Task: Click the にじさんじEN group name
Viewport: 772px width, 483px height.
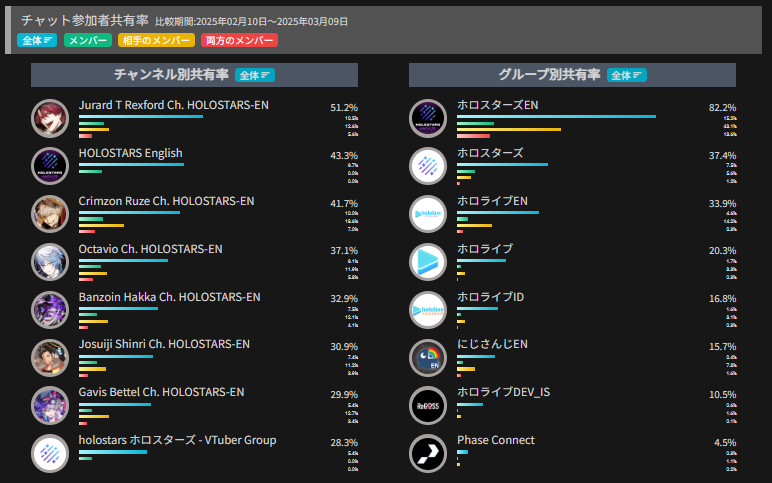Action: point(492,344)
